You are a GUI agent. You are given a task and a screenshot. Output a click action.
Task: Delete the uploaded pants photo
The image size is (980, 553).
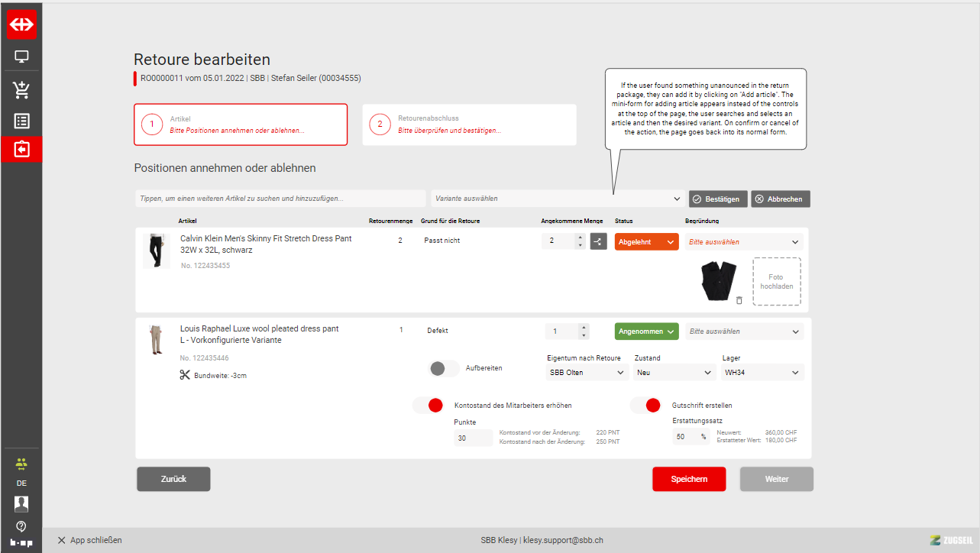tap(739, 300)
